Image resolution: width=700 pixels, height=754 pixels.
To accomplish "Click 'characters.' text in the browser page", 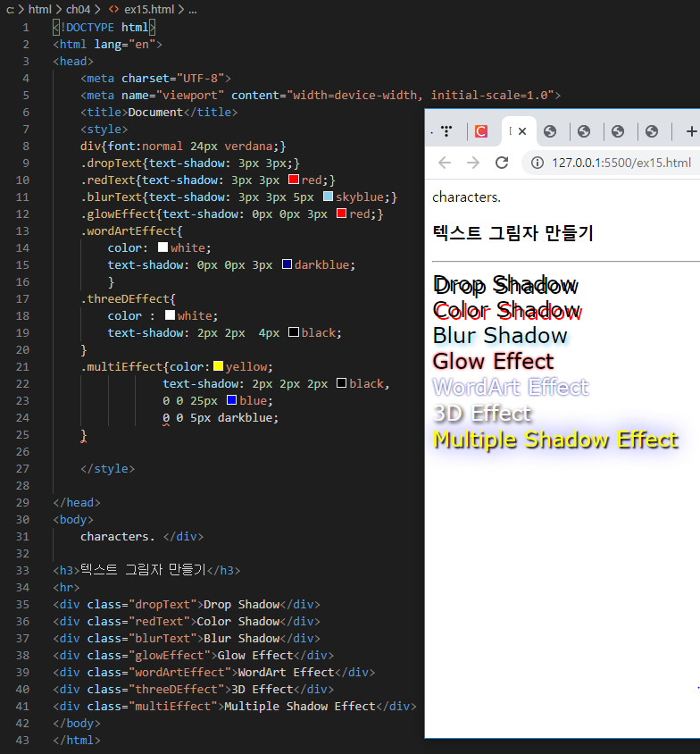I will [466, 197].
